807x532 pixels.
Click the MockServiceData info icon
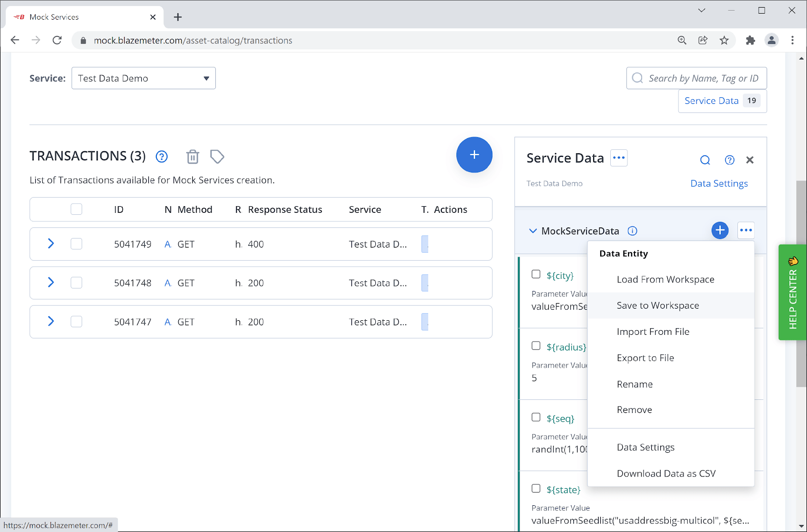point(632,231)
